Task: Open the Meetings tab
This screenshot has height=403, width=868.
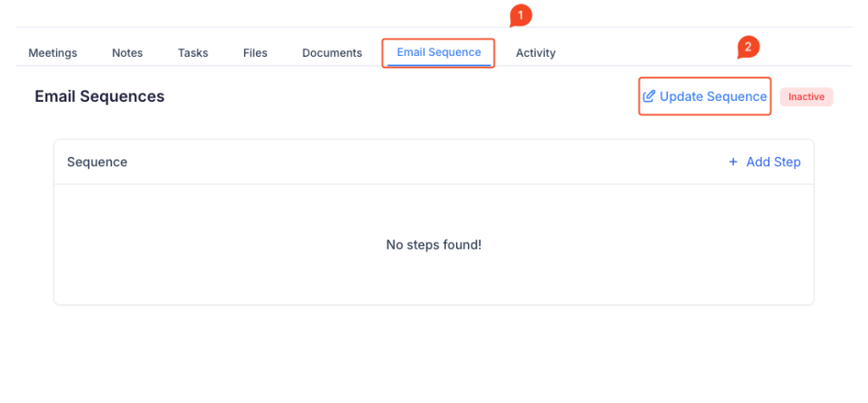Action: pyautogui.click(x=53, y=53)
